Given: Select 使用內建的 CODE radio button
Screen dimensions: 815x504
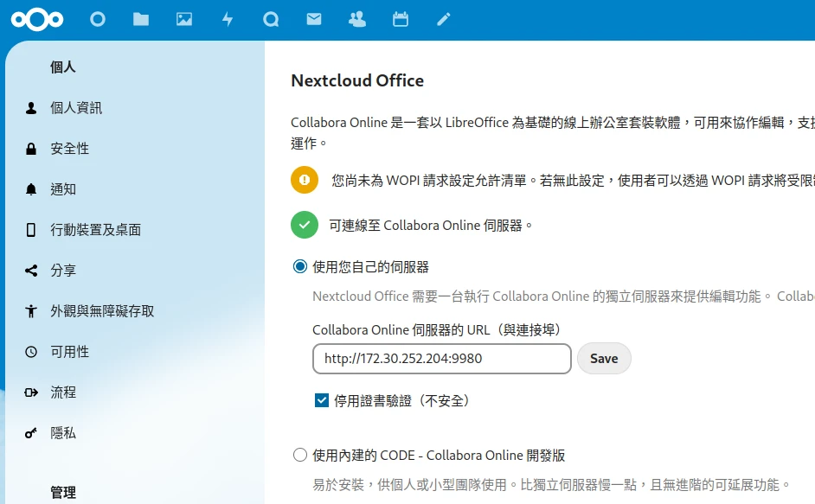Looking at the screenshot, I should [x=300, y=456].
